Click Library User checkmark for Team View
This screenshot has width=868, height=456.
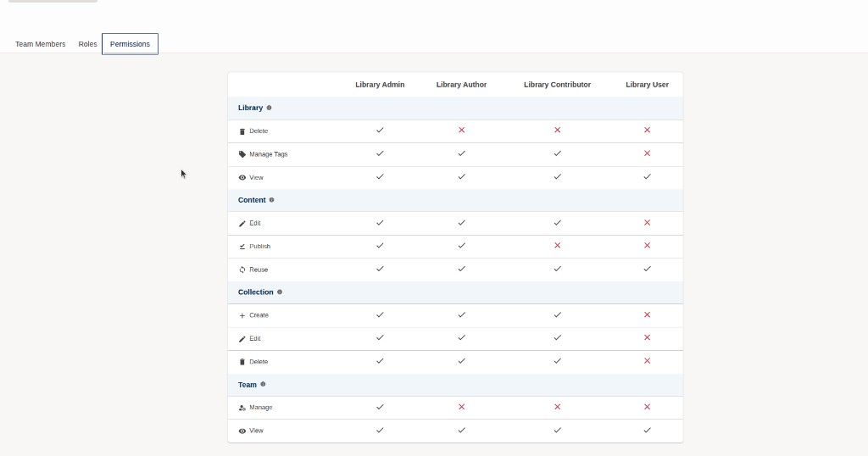point(647,430)
